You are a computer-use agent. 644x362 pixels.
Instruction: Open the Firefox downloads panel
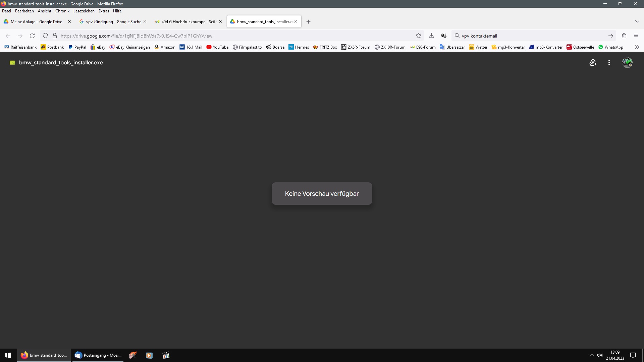(x=432, y=36)
